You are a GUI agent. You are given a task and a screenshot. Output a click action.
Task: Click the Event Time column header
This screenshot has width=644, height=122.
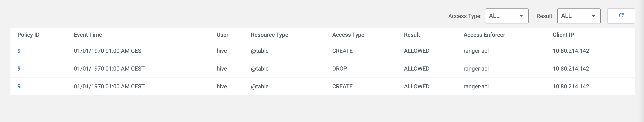[x=88, y=35]
